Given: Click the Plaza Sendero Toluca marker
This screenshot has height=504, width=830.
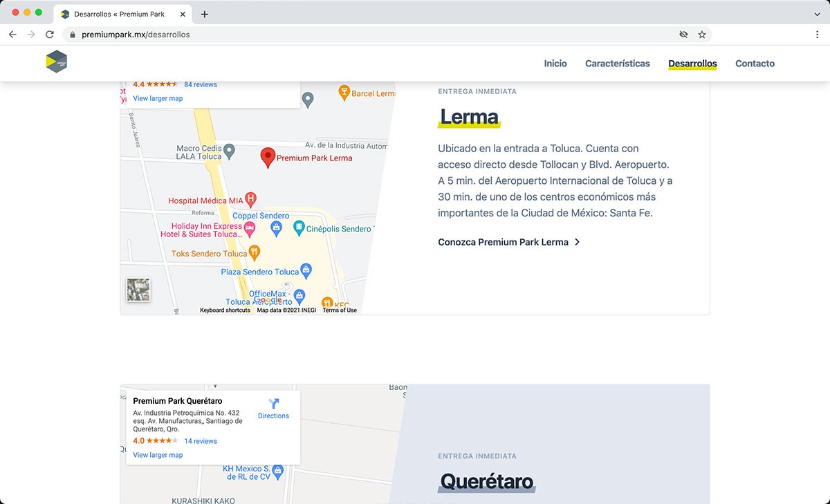Looking at the screenshot, I should point(306,270).
